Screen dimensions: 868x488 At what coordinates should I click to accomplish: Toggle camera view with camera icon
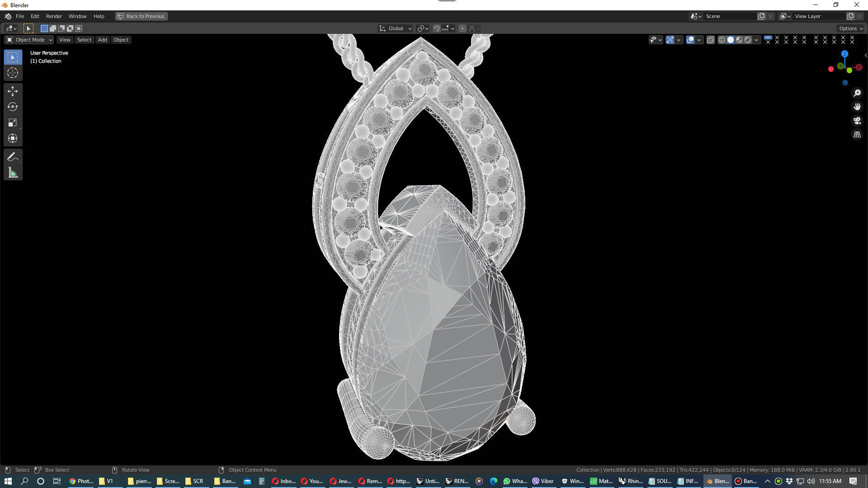click(857, 121)
